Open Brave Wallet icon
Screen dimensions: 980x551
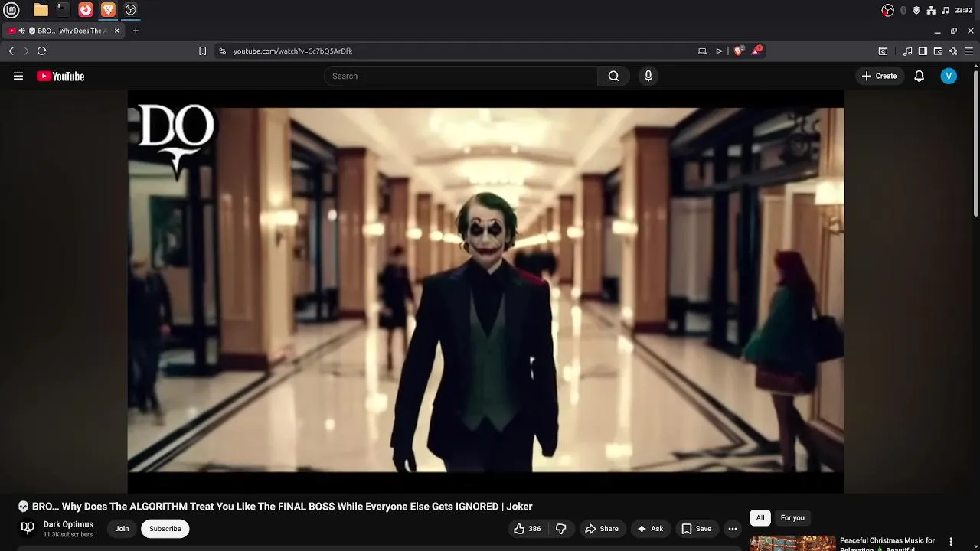[x=938, y=51]
